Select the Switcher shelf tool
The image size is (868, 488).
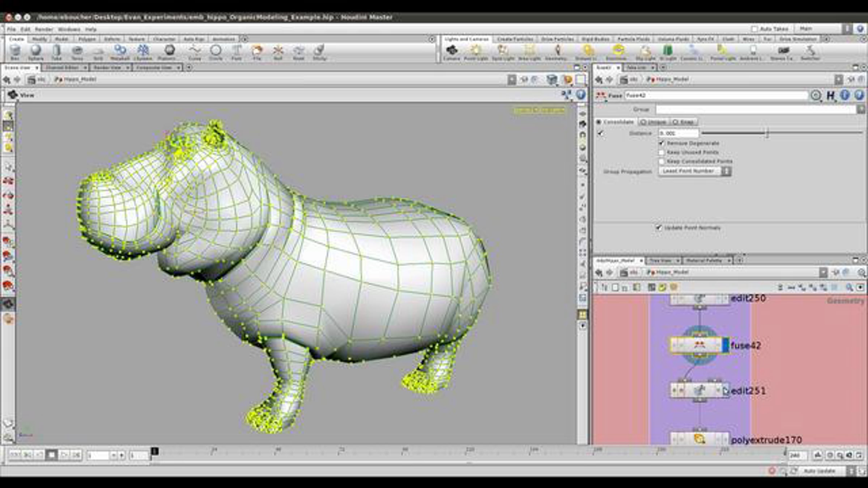pyautogui.click(x=810, y=52)
